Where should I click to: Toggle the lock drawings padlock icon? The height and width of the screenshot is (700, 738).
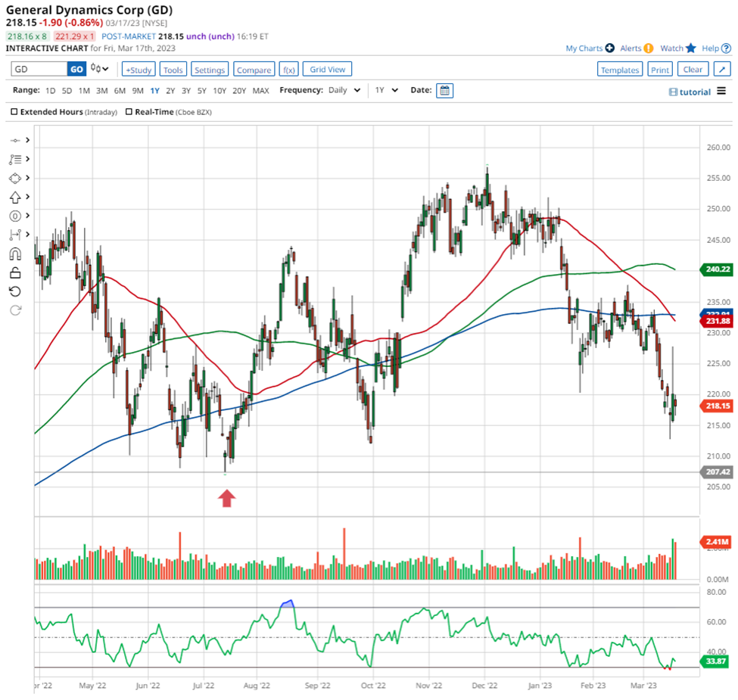[x=15, y=272]
